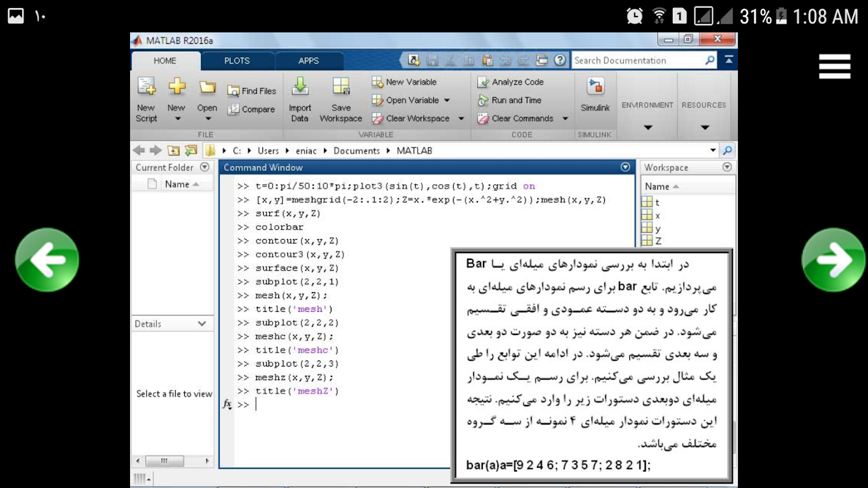The image size is (868, 488).
Task: Go back to the previous folder
Action: click(139, 150)
